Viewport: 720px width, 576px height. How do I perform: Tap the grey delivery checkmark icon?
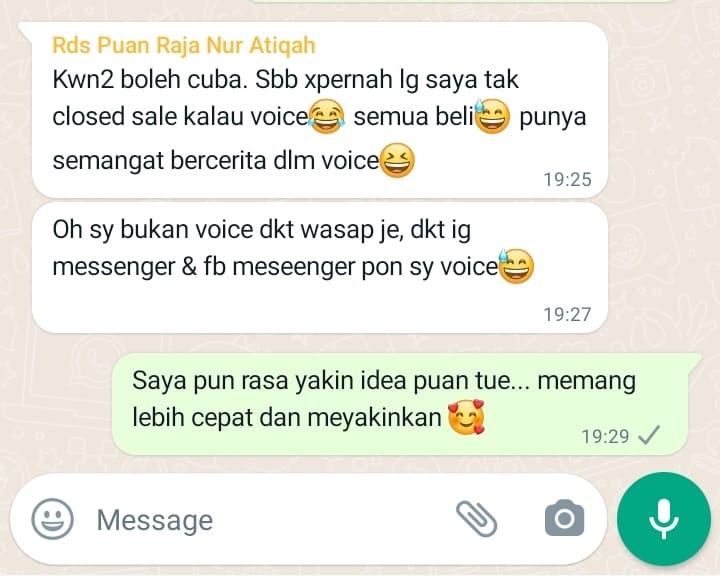649,435
